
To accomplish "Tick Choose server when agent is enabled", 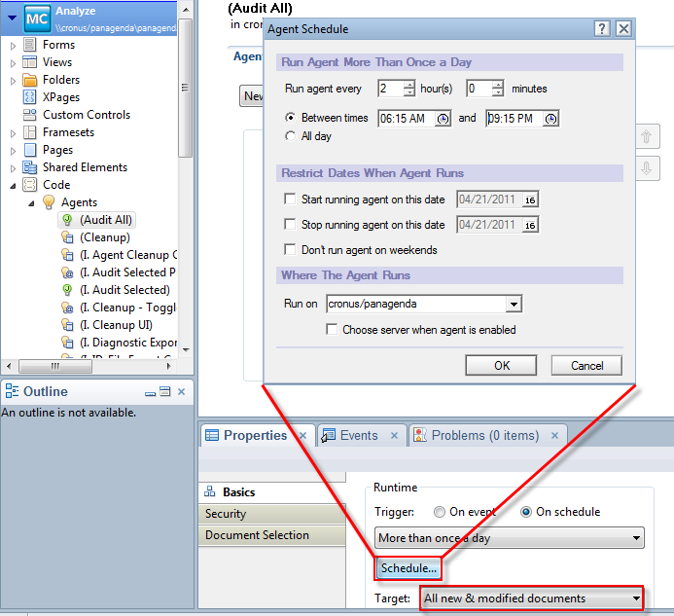I will [x=333, y=330].
